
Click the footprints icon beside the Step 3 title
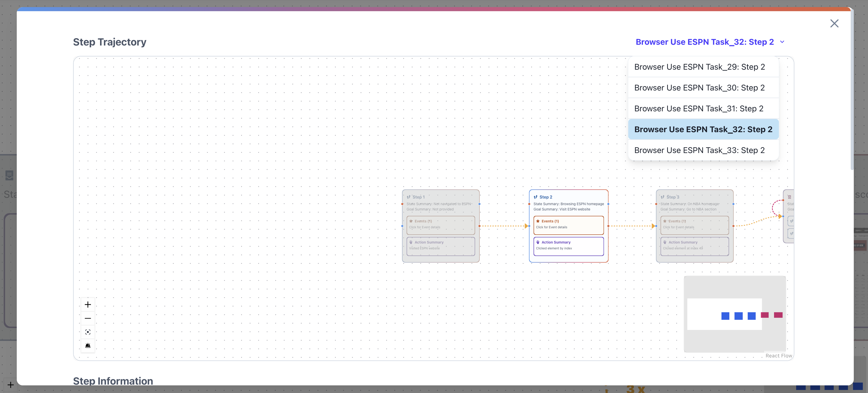(662, 197)
